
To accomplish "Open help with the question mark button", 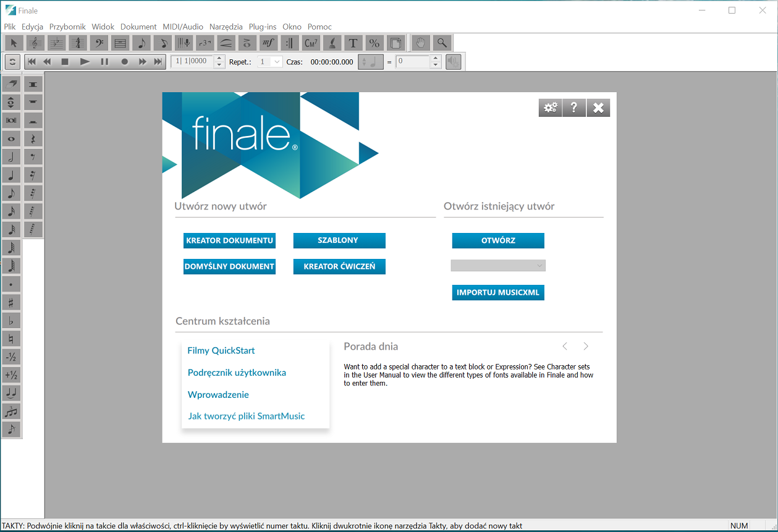I will tap(574, 108).
